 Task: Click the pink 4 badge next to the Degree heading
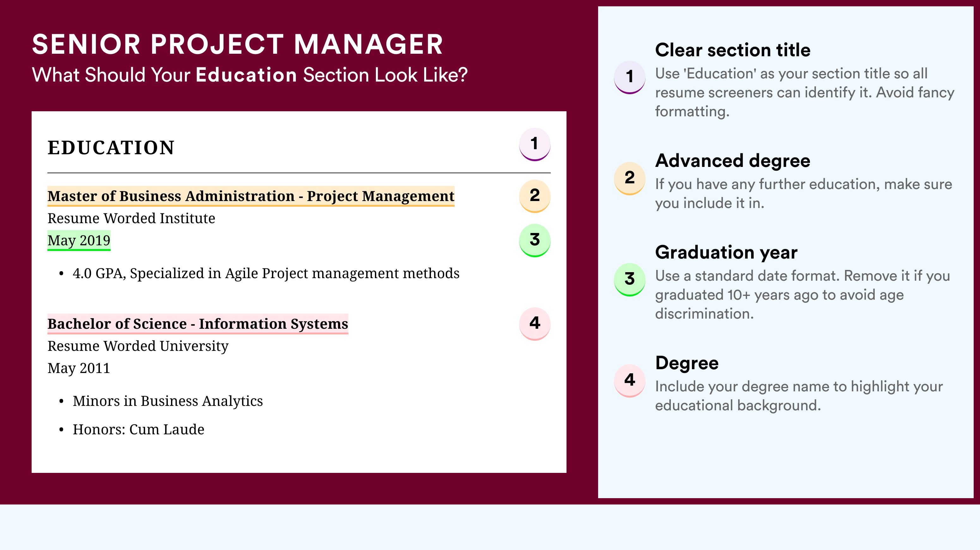[x=630, y=381]
